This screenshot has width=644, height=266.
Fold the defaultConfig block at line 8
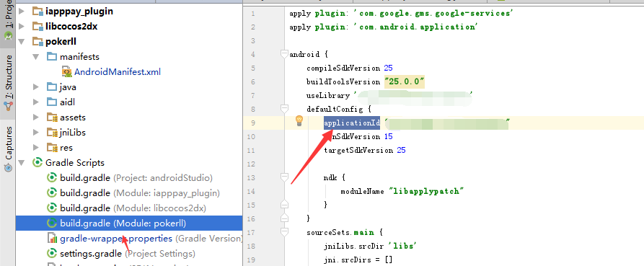284,108
